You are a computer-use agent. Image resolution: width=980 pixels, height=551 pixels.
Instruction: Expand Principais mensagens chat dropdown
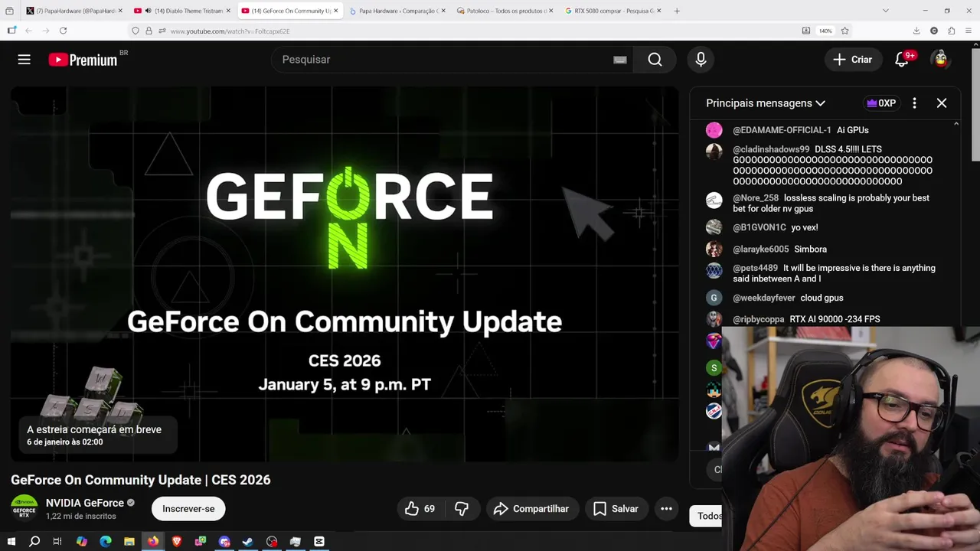766,103
